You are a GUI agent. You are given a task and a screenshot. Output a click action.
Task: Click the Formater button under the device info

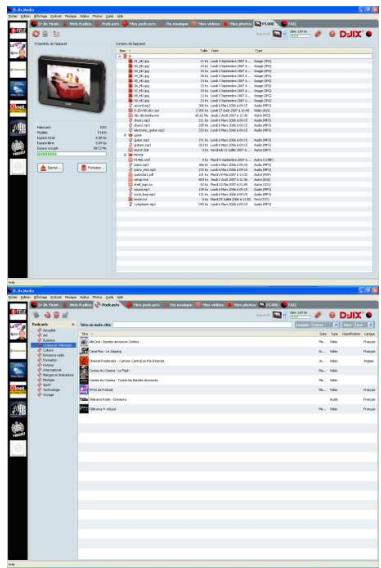coord(92,168)
